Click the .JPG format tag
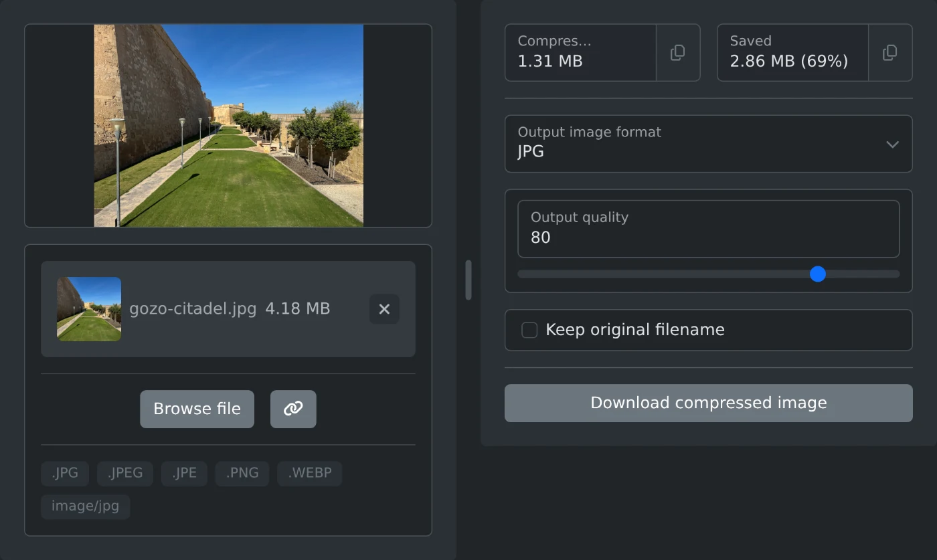The height and width of the screenshot is (560, 937). 65,473
